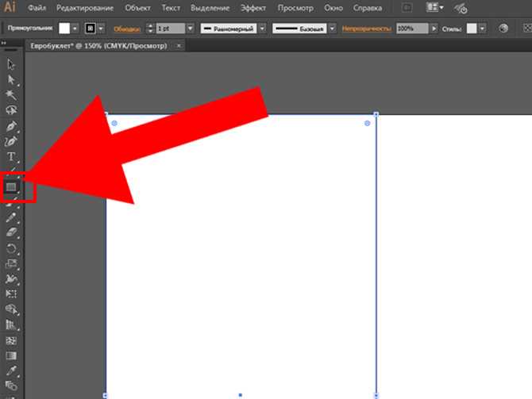Viewport: 532px width, 399px height.
Task: Select the Mesh tool
Action: point(11,340)
